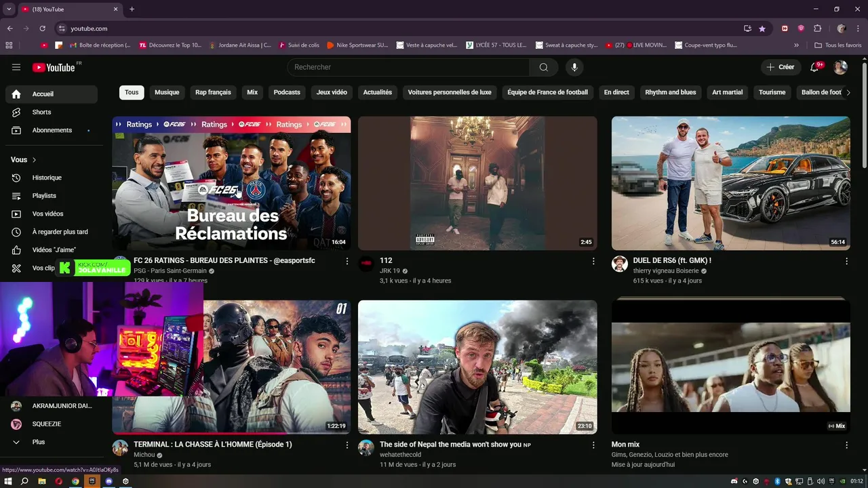Image resolution: width=868 pixels, height=488 pixels.
Task: Open the PSG - Paris Saint-Germain channel link
Action: pos(170,271)
